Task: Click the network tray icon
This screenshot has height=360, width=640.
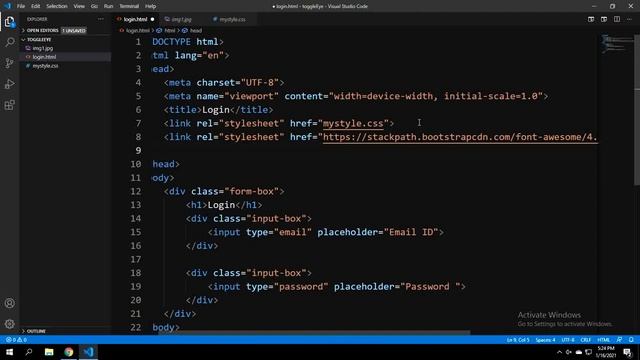Action: tap(589, 352)
